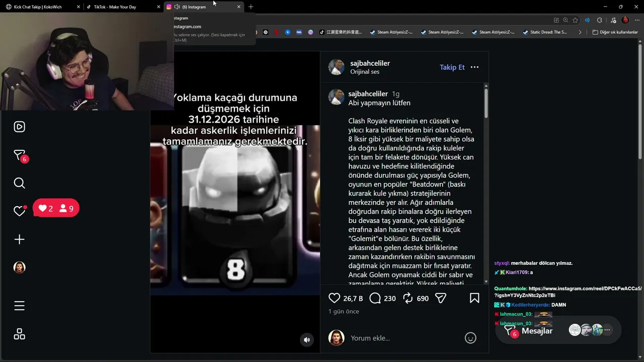644x362 pixels.
Task: Open Reels from the Instagram sidebar
Action: coord(19,127)
